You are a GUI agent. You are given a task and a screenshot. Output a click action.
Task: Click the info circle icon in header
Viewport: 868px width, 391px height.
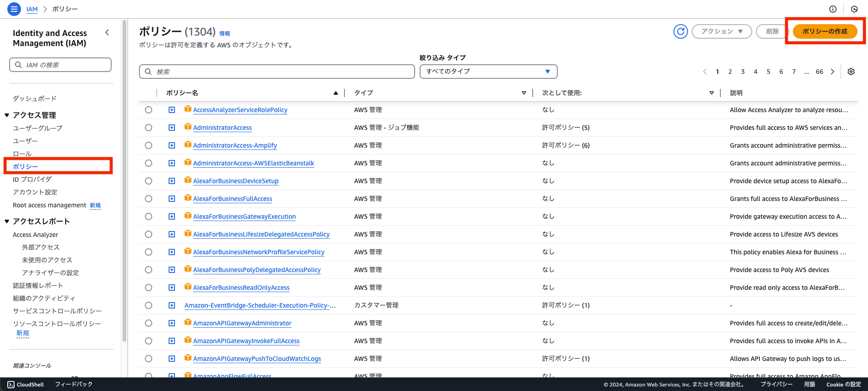point(832,9)
